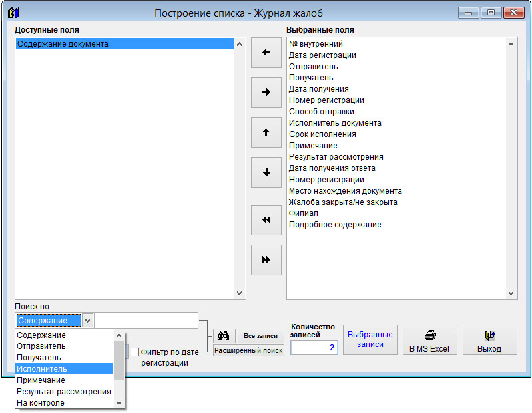This screenshot has height=413, width=532.
Task: Click the Количество записей value field
Action: coord(314,348)
